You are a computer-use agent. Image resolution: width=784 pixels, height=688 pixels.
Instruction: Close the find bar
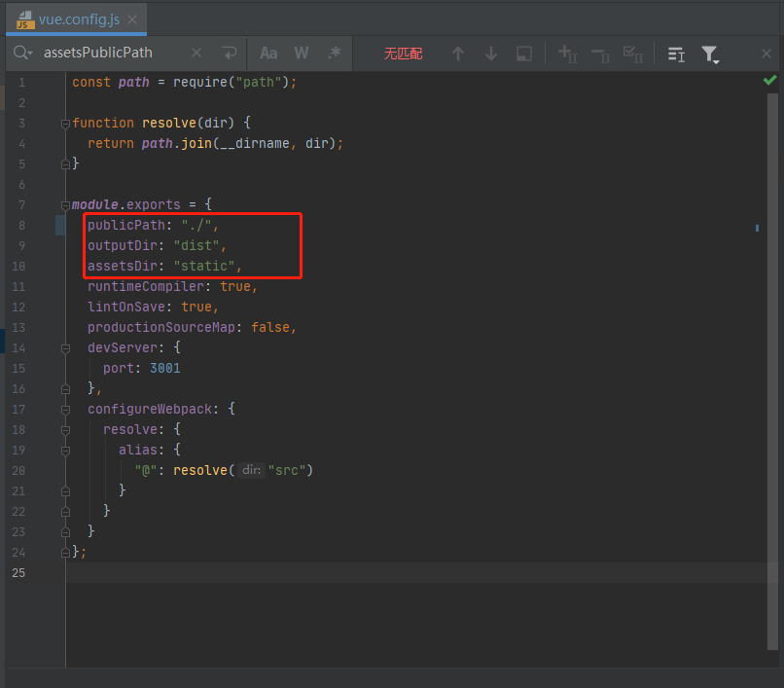[766, 54]
